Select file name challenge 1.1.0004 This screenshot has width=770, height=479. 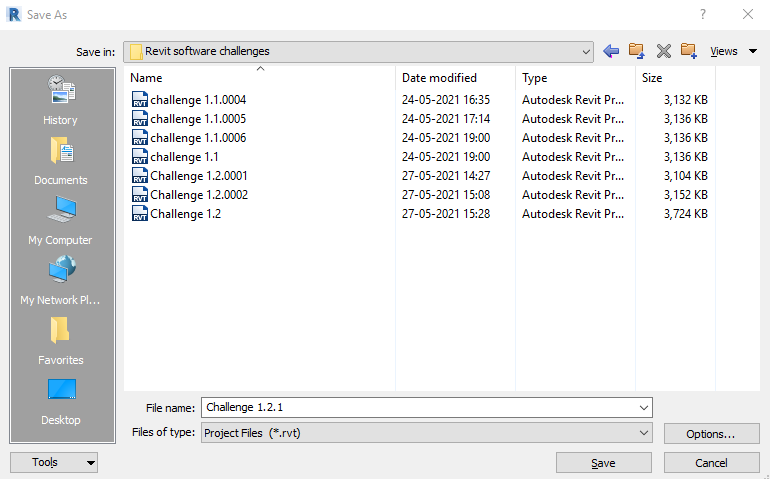coord(198,100)
